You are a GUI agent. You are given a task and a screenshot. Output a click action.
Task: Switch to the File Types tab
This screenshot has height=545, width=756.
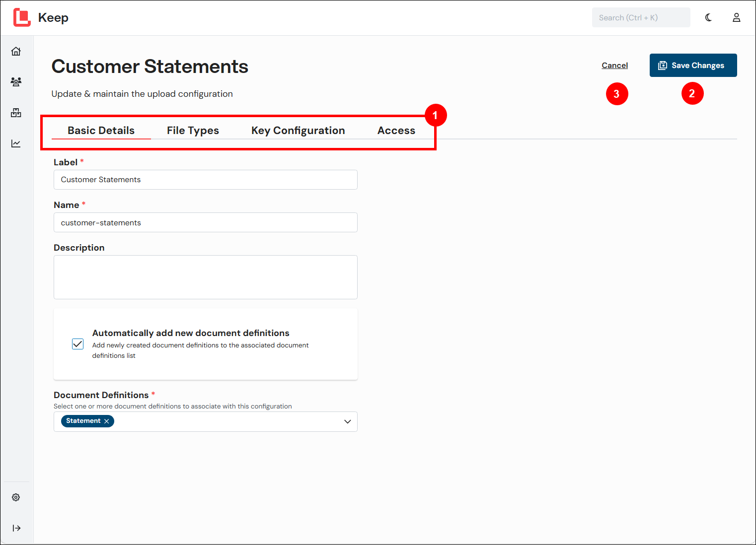[193, 131]
